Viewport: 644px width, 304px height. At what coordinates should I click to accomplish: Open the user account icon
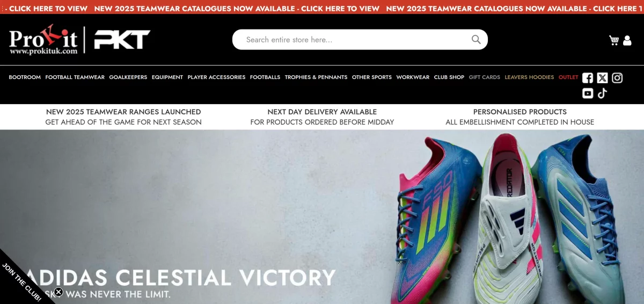(x=627, y=40)
